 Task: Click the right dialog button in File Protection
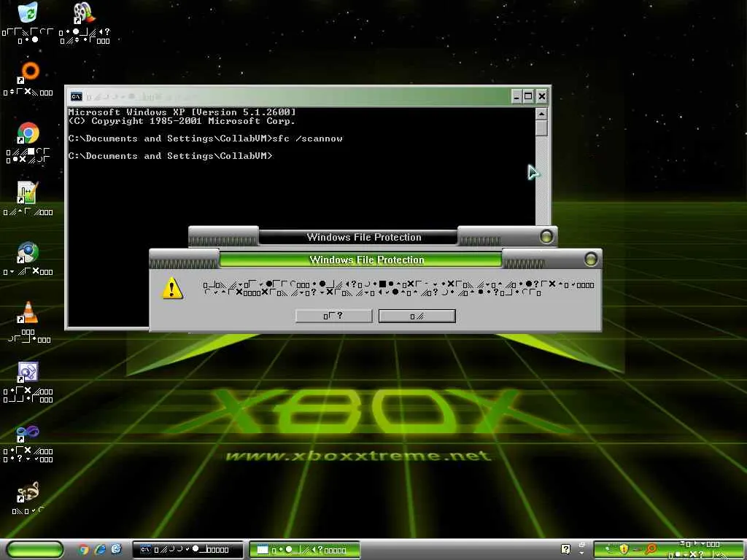[x=417, y=316]
